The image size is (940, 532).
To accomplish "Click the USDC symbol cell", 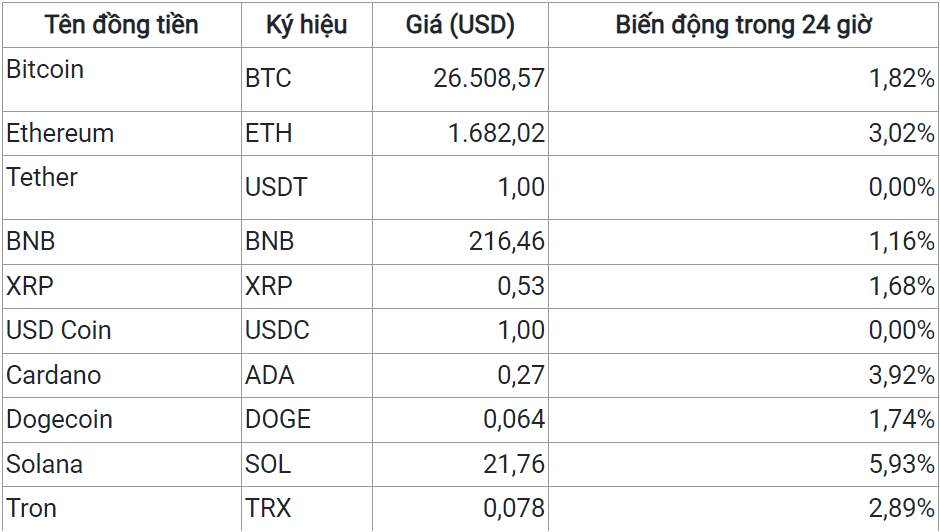I will 307,330.
